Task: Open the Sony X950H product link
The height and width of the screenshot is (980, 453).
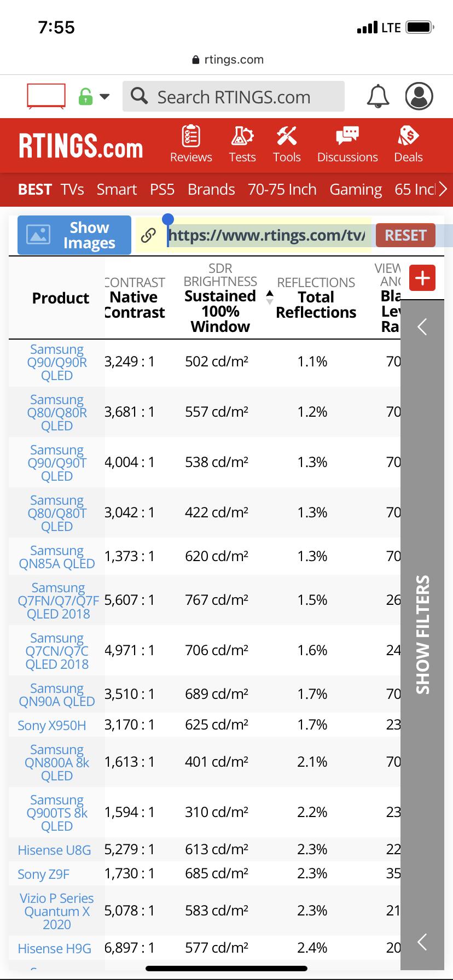Action: 52,725
